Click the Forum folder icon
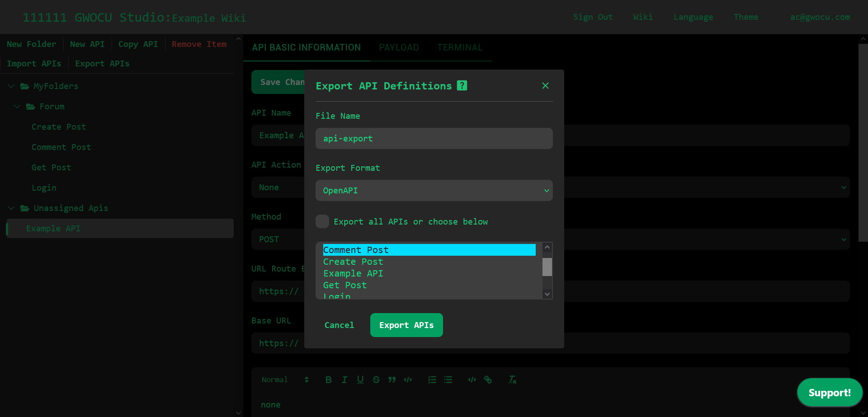The image size is (868, 417). coord(31,107)
